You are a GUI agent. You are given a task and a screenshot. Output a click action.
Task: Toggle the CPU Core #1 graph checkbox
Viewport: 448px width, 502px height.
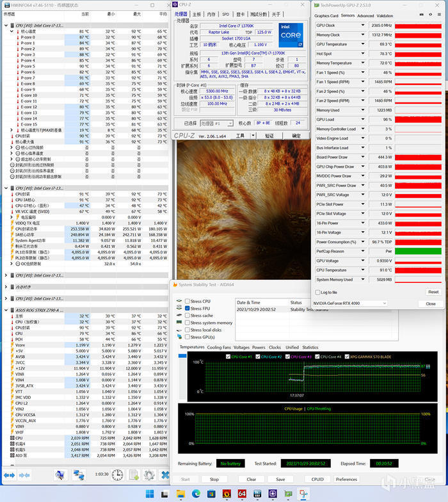click(x=228, y=357)
